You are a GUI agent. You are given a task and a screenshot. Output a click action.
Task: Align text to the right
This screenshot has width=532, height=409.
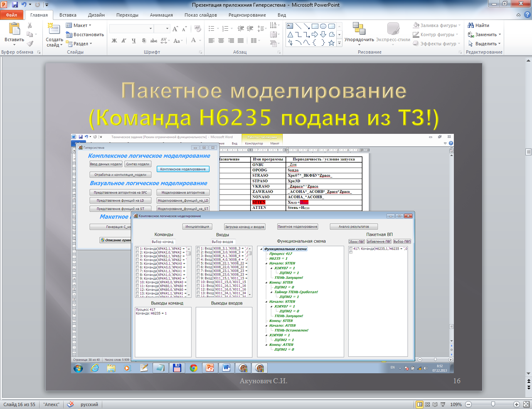coord(230,41)
